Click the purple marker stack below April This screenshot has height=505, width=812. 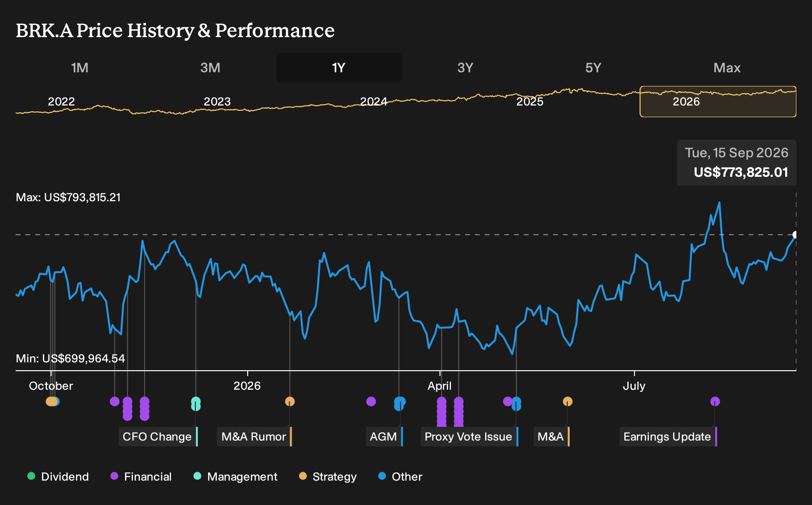(x=441, y=411)
